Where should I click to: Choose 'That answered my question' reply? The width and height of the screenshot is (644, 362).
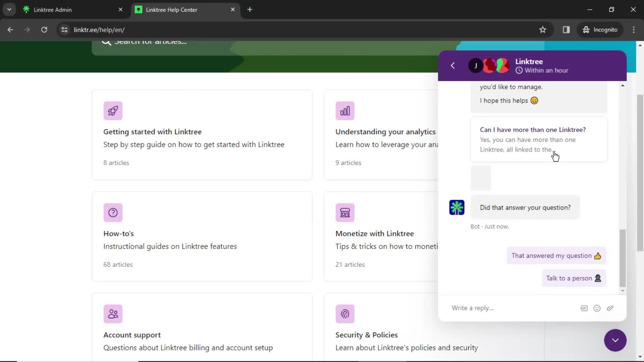[556, 256]
